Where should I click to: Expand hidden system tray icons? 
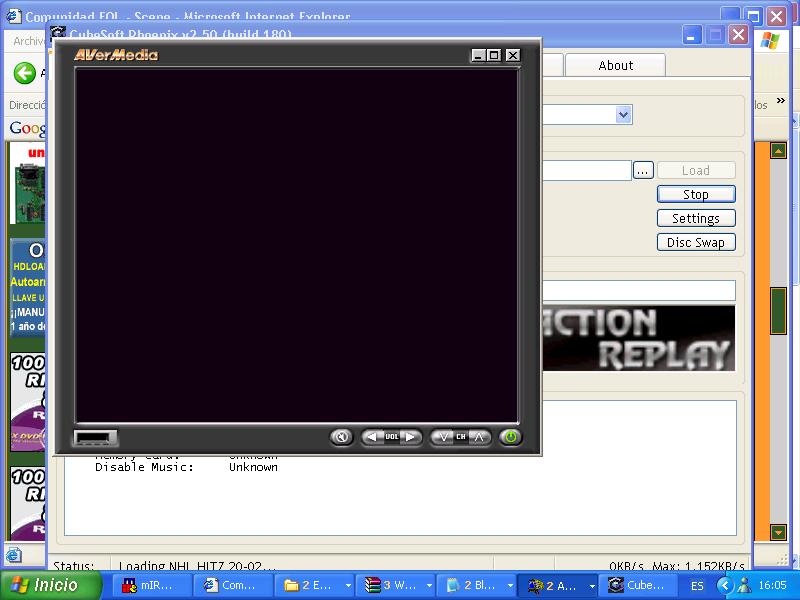(x=724, y=585)
